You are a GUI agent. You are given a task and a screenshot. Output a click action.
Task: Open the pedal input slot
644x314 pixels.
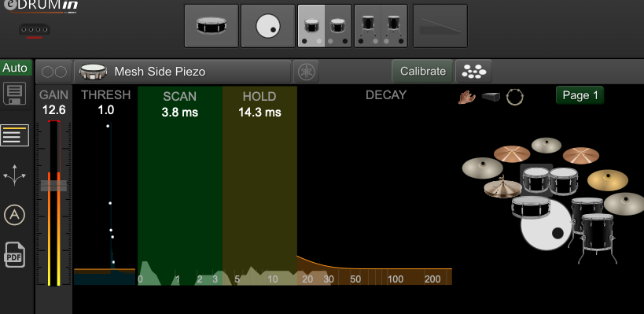440,26
